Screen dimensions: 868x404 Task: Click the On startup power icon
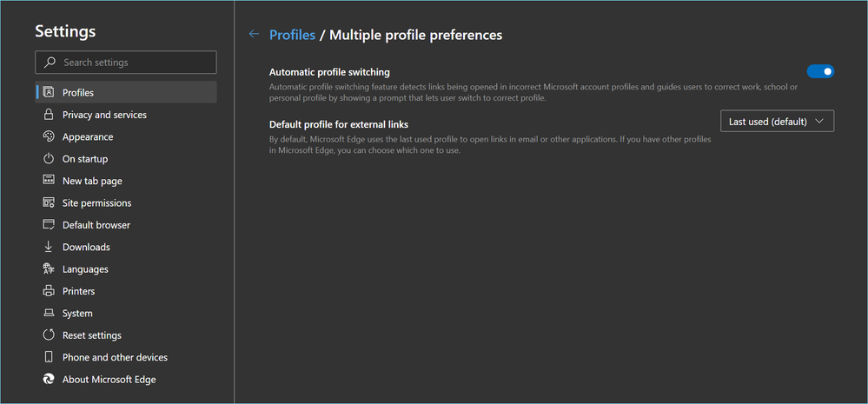tap(49, 159)
